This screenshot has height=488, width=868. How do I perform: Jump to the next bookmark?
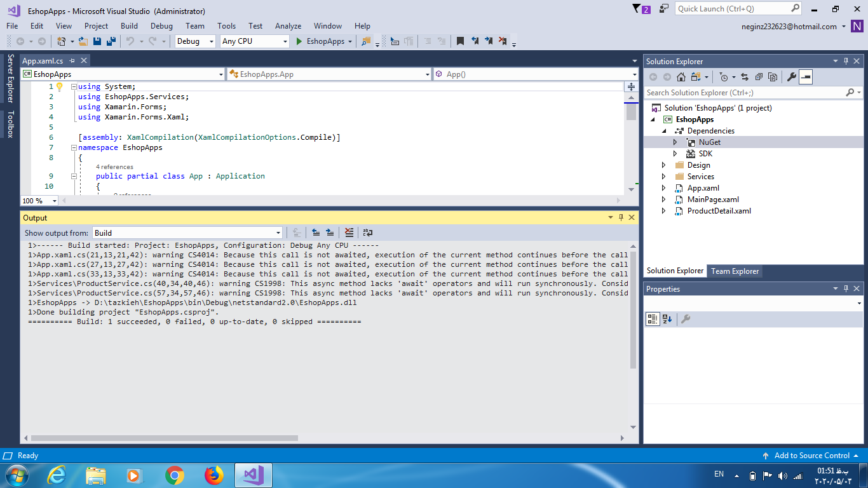click(x=489, y=41)
